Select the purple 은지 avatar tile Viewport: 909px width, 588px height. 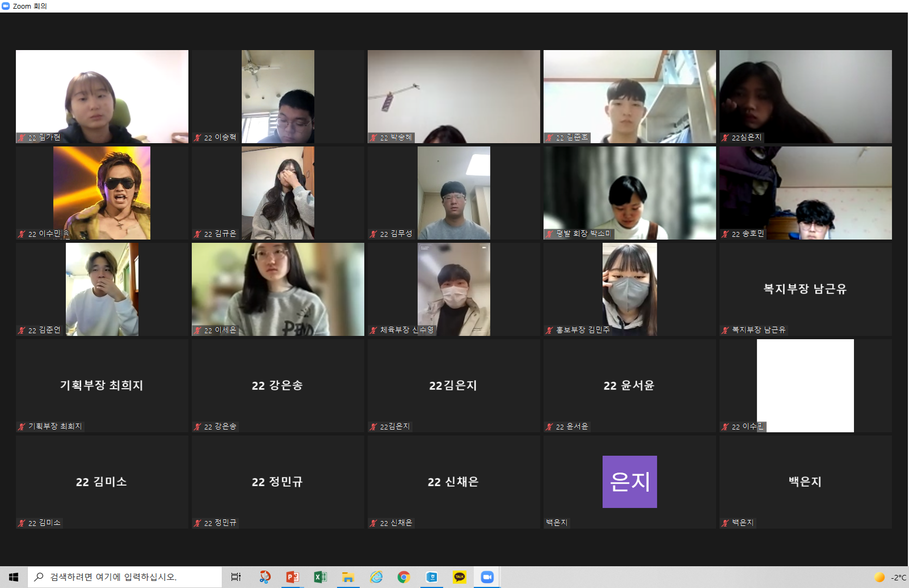click(x=629, y=482)
